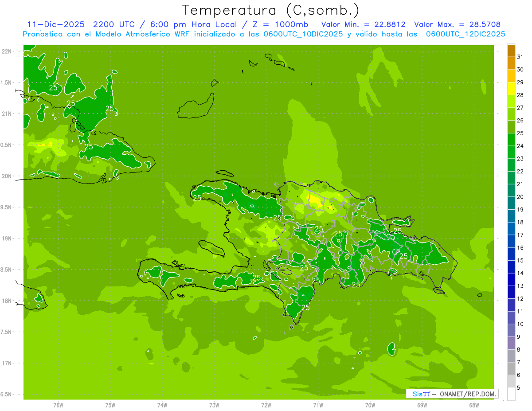532x411 pixels.
Task: Click the "Valor Max. = 28.5708" value
Action: 457,24
